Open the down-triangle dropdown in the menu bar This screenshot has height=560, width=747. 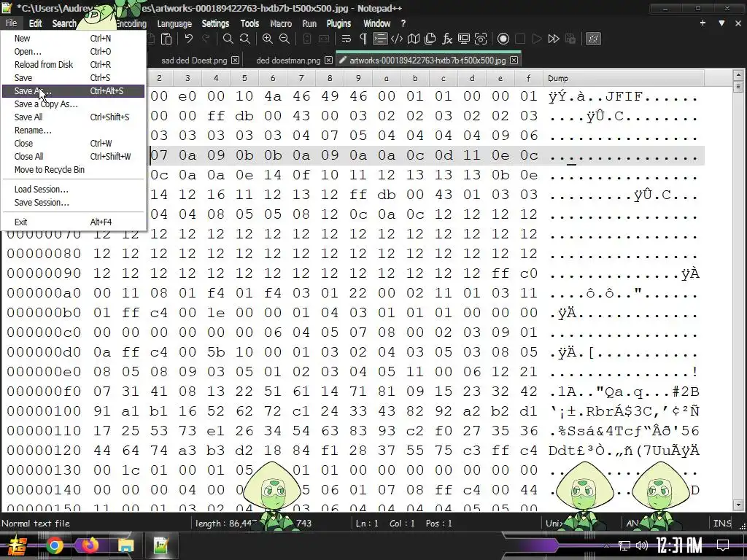tap(721, 23)
